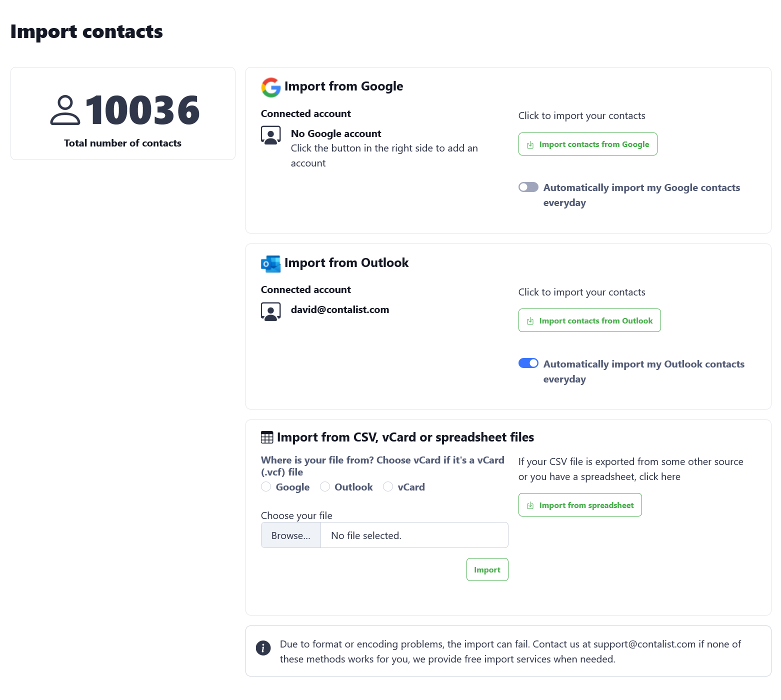Image resolution: width=781 pixels, height=700 pixels.
Task: Click the Import button below file field
Action: [487, 569]
